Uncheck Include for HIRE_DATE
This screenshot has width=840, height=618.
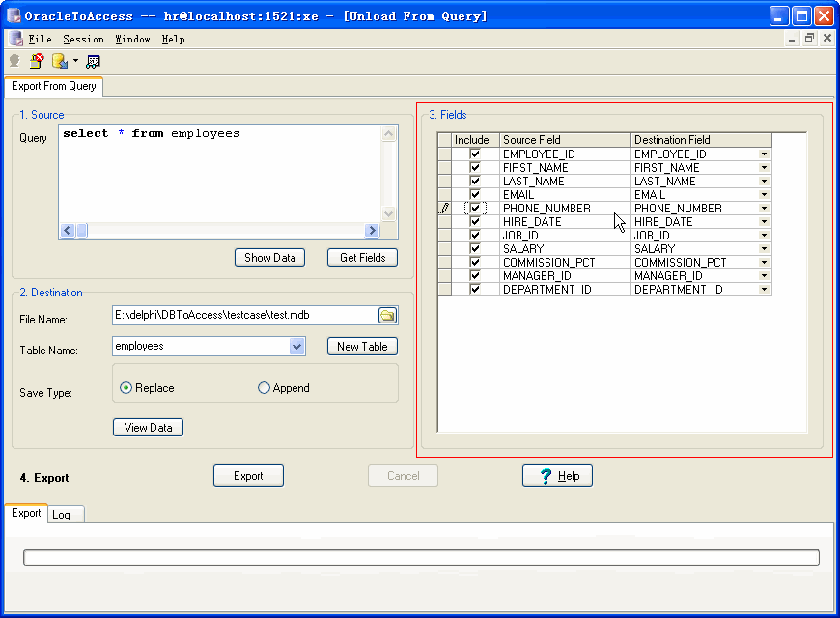[x=475, y=221]
